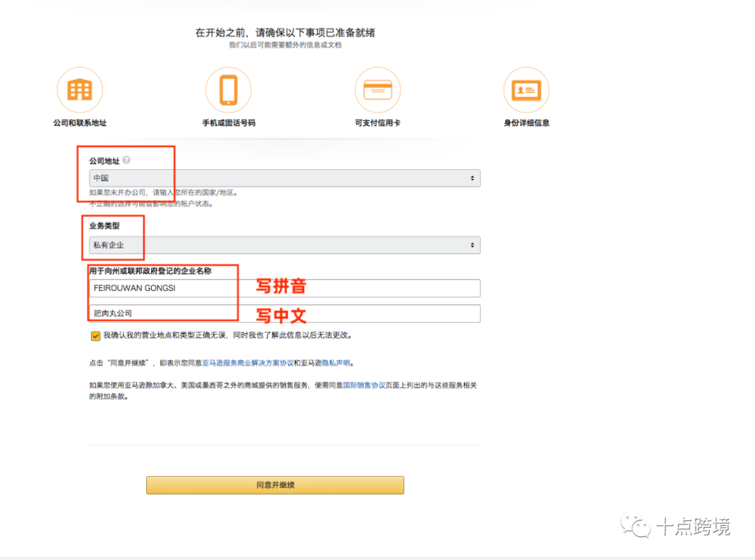Click the 同意并继续 button
Screen dimensions: 755x560
(275, 485)
